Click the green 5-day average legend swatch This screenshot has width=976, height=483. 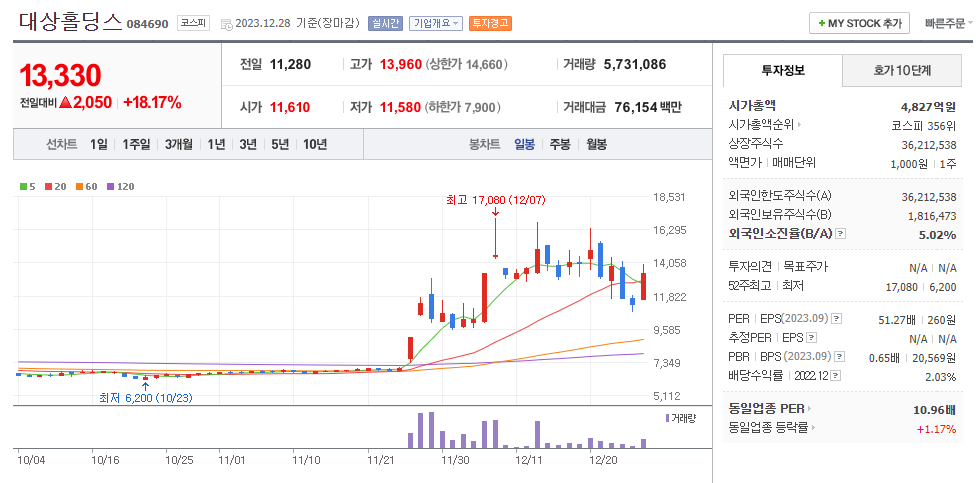(23, 186)
